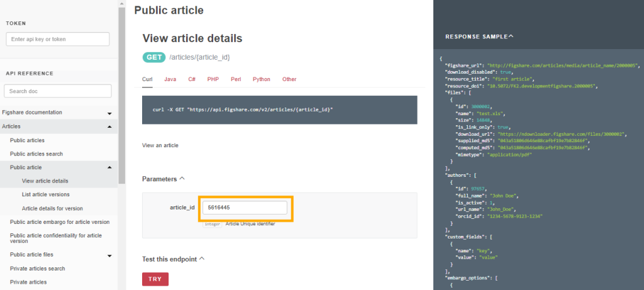Expand Figshare documentation arrow

[109, 113]
